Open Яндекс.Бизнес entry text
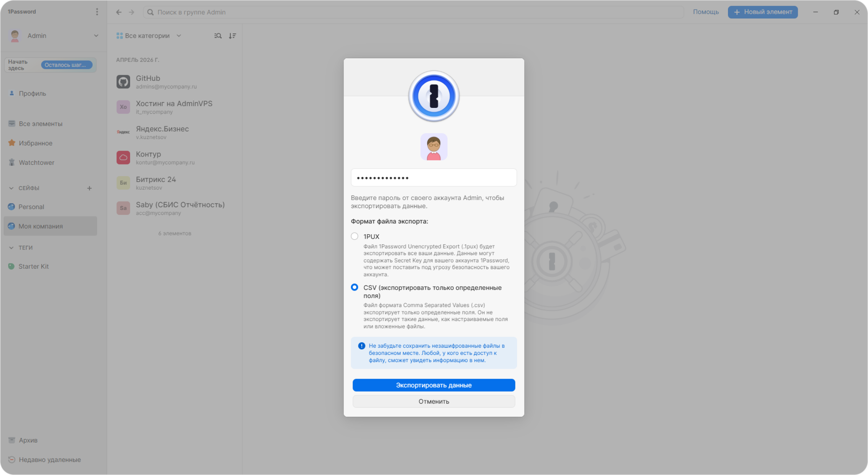 point(163,129)
